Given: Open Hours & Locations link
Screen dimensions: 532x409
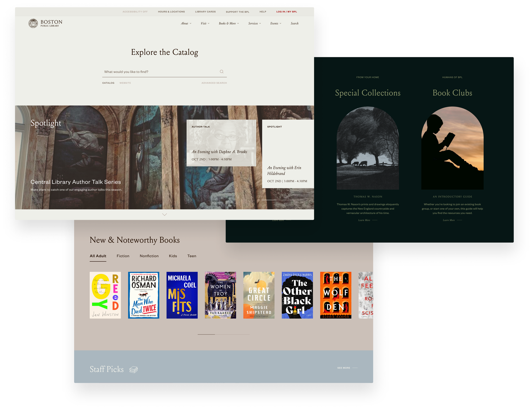Looking at the screenshot, I should tap(171, 12).
